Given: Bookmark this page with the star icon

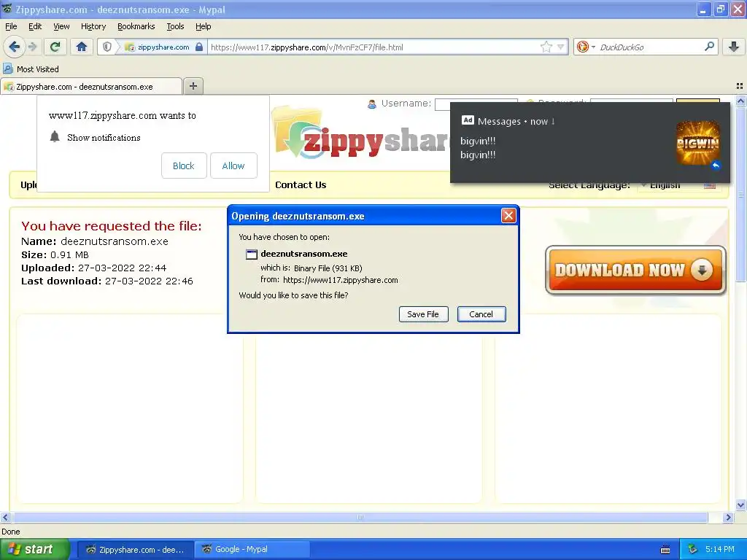Looking at the screenshot, I should (546, 47).
